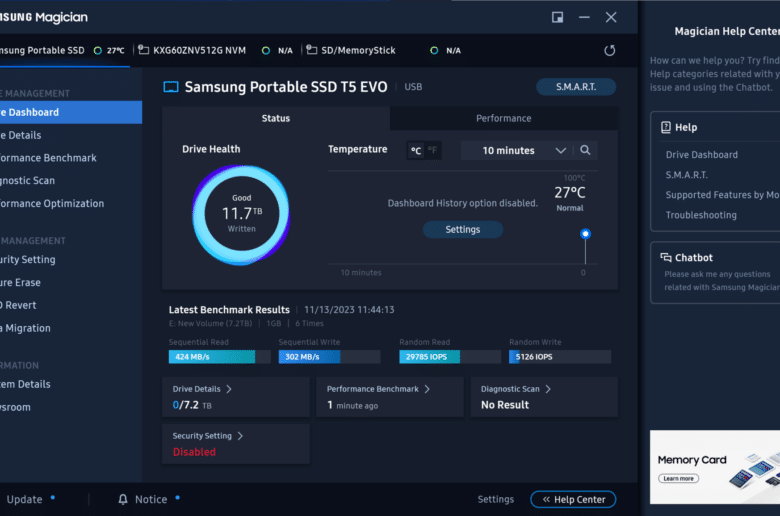Click the S.M.A.R.T. button
Image resolution: width=780 pixels, height=516 pixels.
576,87
